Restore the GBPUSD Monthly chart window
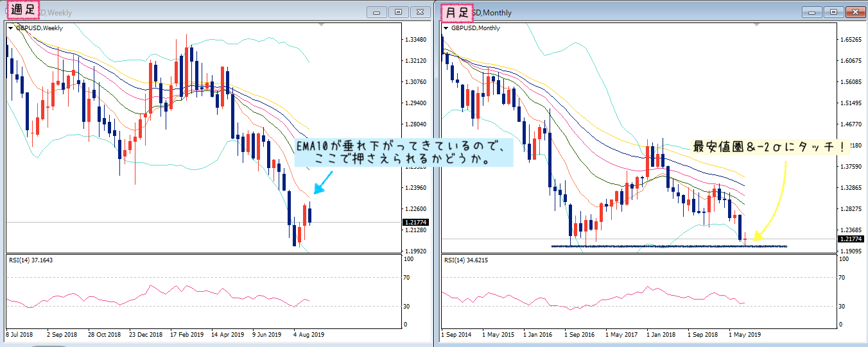The image size is (868, 347). click(x=834, y=12)
